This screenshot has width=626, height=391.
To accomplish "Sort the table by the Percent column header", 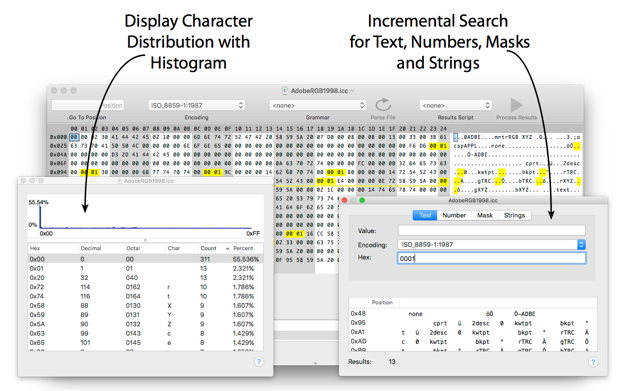I will (243, 248).
